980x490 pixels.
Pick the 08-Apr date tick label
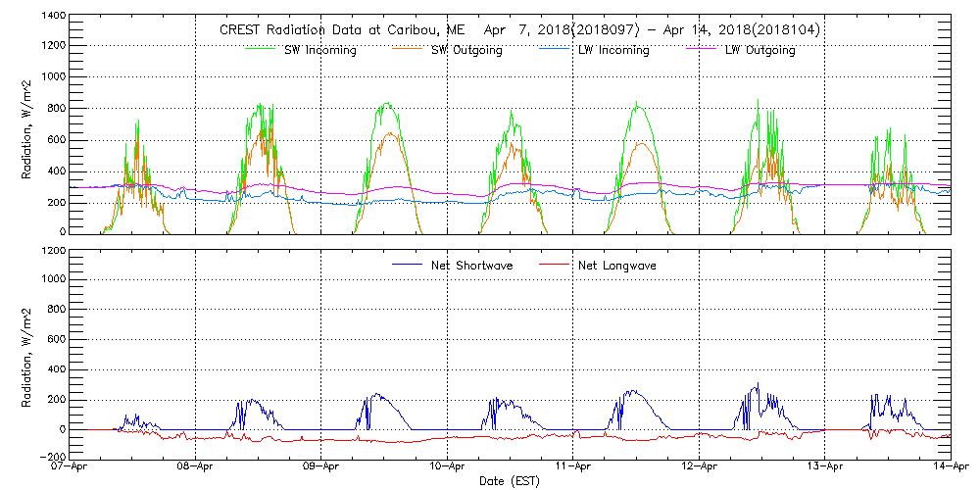(197, 468)
